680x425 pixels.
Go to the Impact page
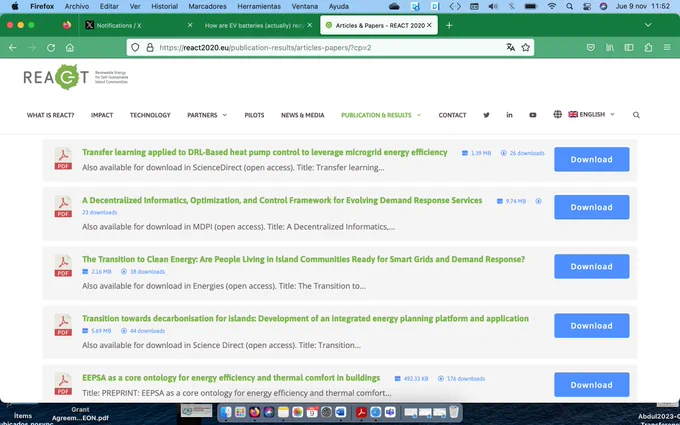(102, 115)
